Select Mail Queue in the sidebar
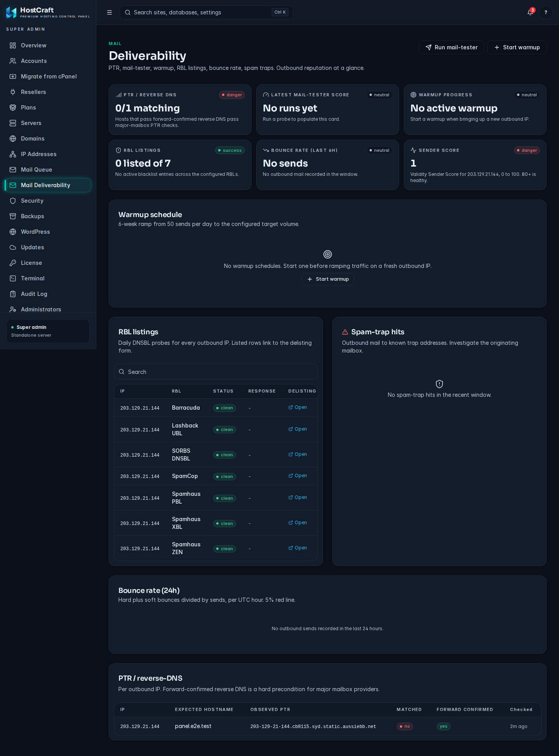The width and height of the screenshot is (559, 756). coord(48,170)
